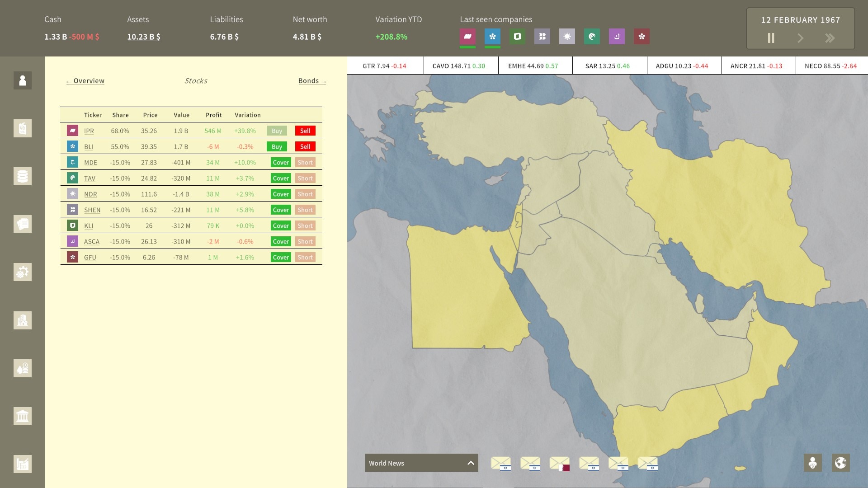The image size is (868, 488).
Task: Open the bank building sidebar icon
Action: click(x=23, y=416)
